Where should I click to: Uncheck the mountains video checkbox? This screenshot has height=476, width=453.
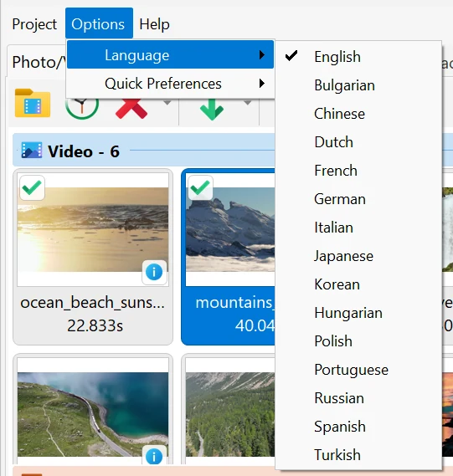200,187
